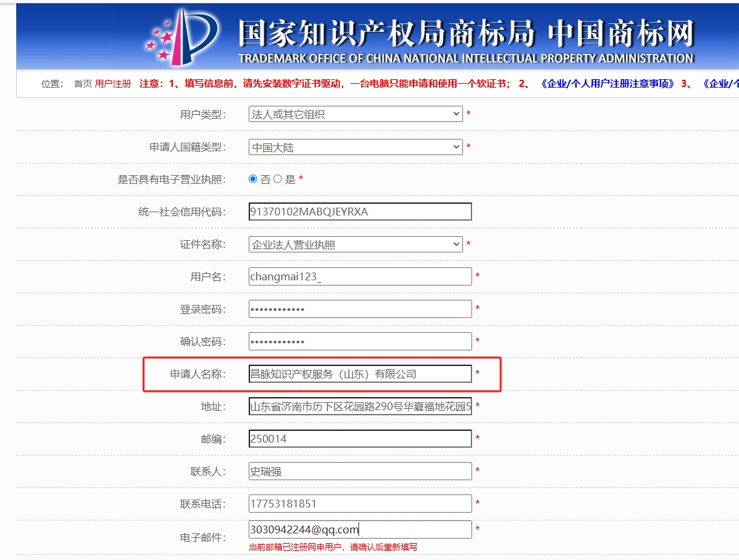The image size is (739, 560).
Task: Expand the 申请人国籍类型 dropdown
Action: coord(355,147)
